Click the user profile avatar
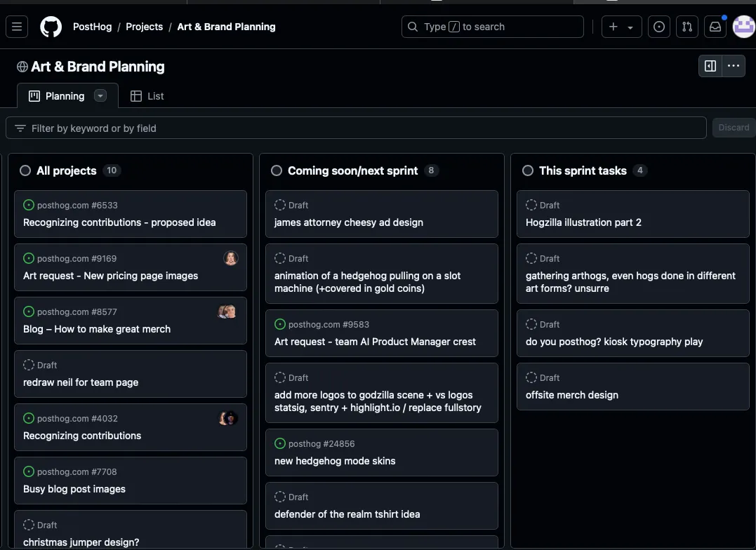This screenshot has width=756, height=550. (x=743, y=27)
